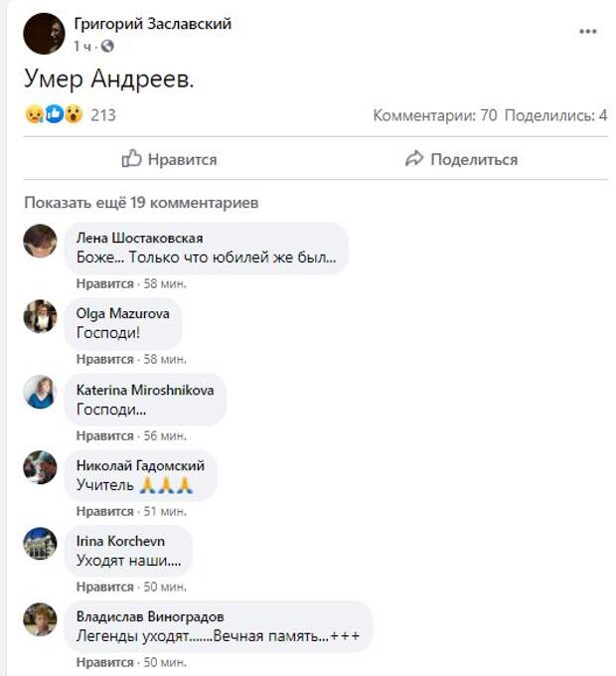
Task: Click the globe public privacy icon
Action: tap(107, 46)
